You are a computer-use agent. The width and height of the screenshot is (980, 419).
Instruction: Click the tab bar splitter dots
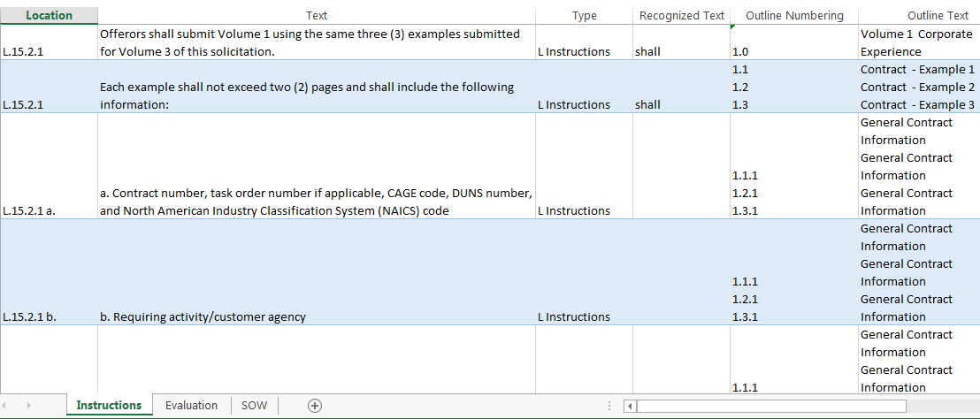[x=609, y=406]
